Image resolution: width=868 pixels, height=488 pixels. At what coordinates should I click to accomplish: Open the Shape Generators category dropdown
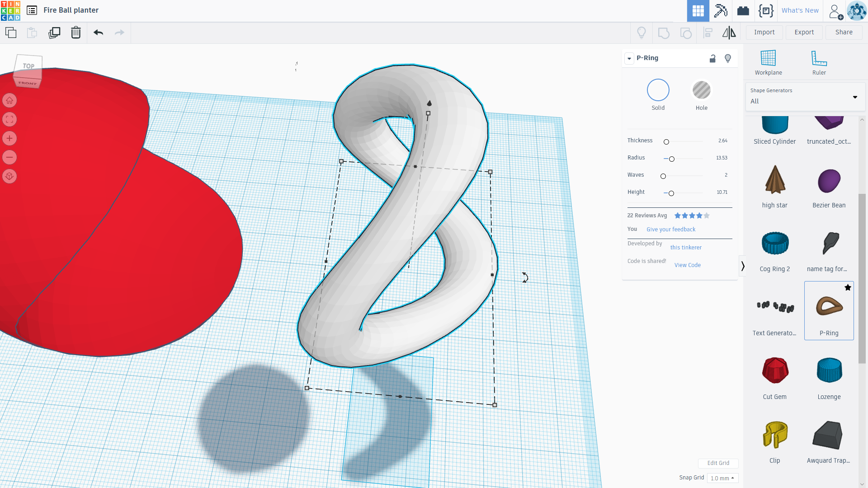coord(805,97)
